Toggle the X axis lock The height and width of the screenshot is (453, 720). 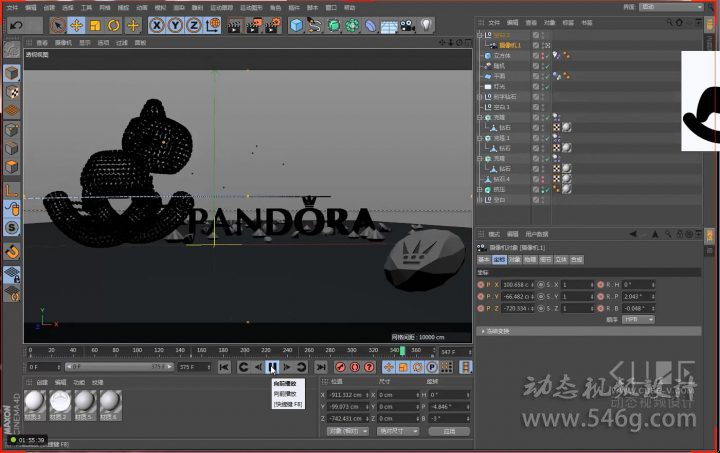coord(157,25)
